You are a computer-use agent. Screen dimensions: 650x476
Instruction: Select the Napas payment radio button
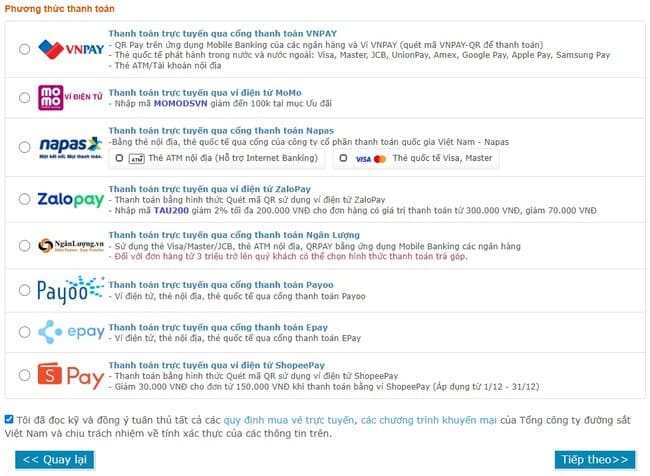(24, 147)
